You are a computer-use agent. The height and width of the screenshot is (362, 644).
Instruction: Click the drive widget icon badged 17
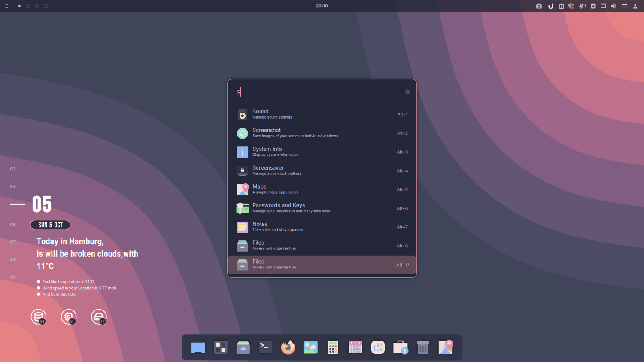(99, 317)
